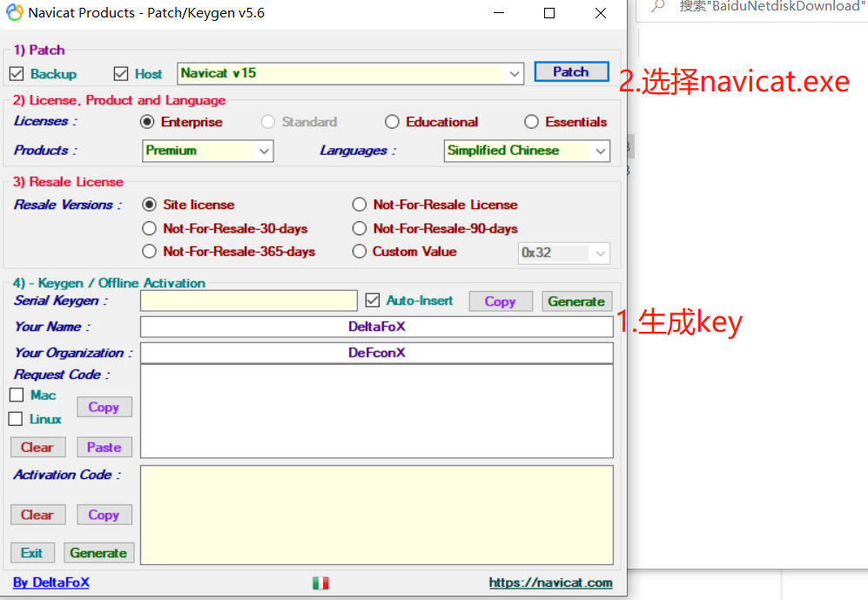Open the https://navicat.com link

(x=551, y=583)
